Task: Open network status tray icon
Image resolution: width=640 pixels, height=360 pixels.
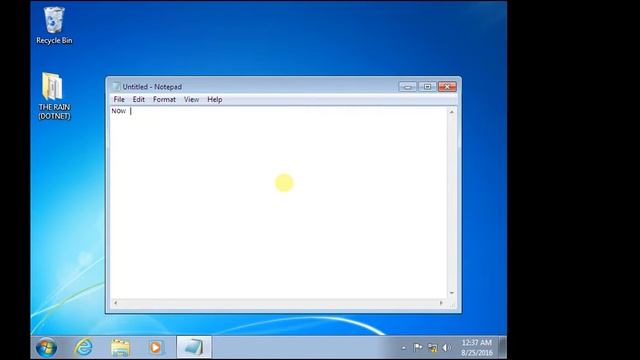Action: [x=432, y=348]
